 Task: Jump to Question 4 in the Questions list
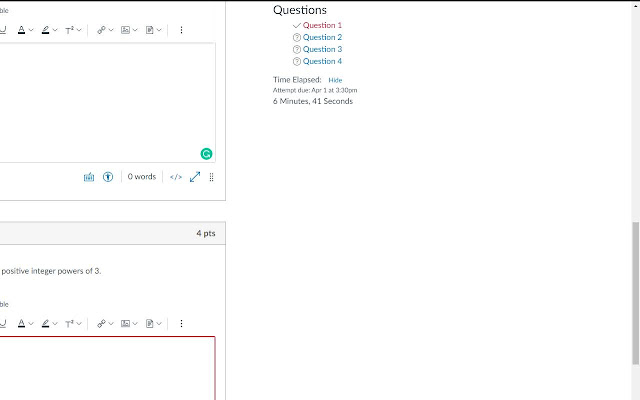pos(322,61)
